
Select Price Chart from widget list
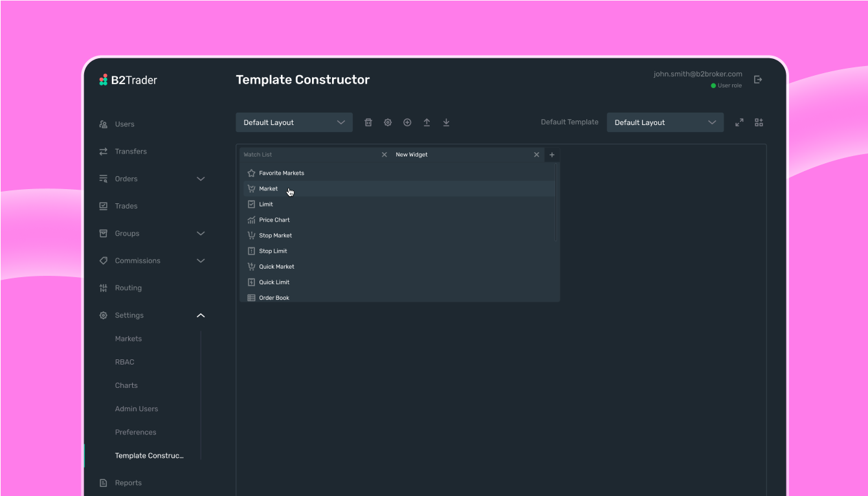tap(274, 220)
